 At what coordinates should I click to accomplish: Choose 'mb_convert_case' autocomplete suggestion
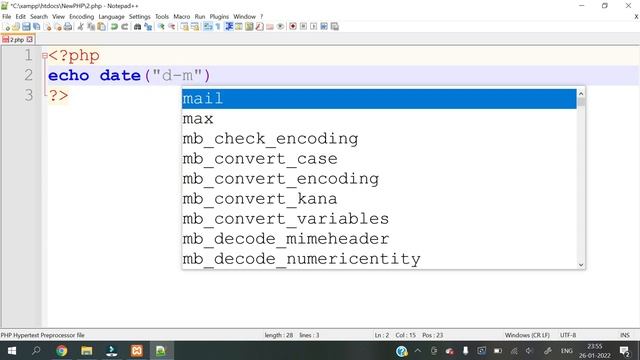(x=379, y=159)
